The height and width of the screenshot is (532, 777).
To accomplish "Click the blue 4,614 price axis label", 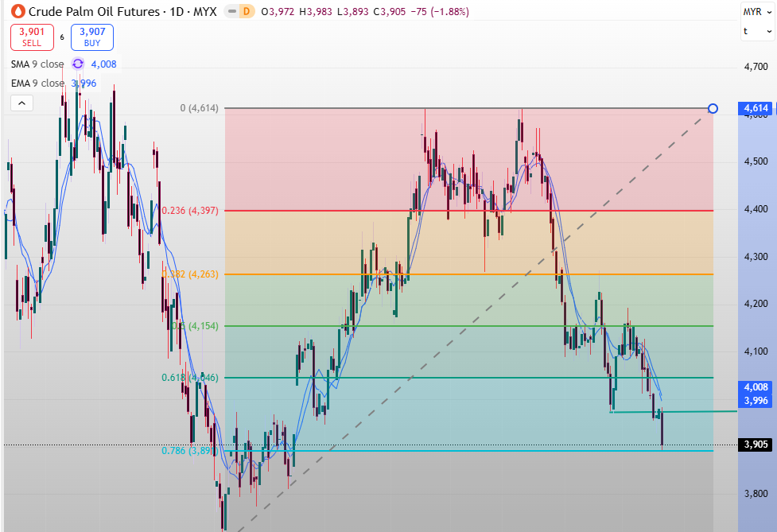I will pyautogui.click(x=755, y=108).
